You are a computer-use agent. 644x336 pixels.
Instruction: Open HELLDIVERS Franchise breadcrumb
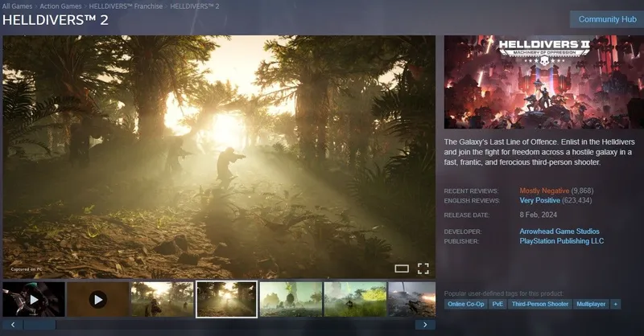click(126, 6)
